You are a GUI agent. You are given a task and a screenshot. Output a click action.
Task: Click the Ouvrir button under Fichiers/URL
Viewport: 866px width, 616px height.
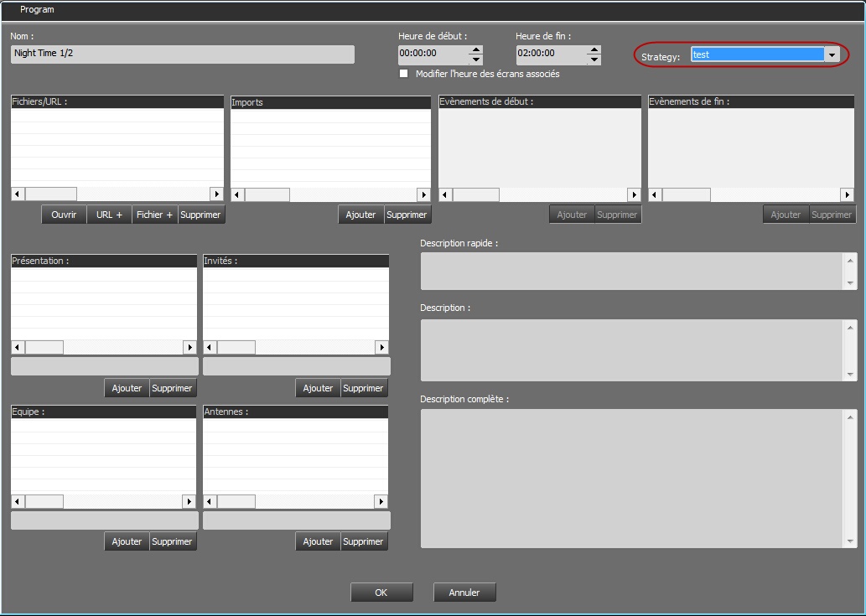(x=64, y=215)
